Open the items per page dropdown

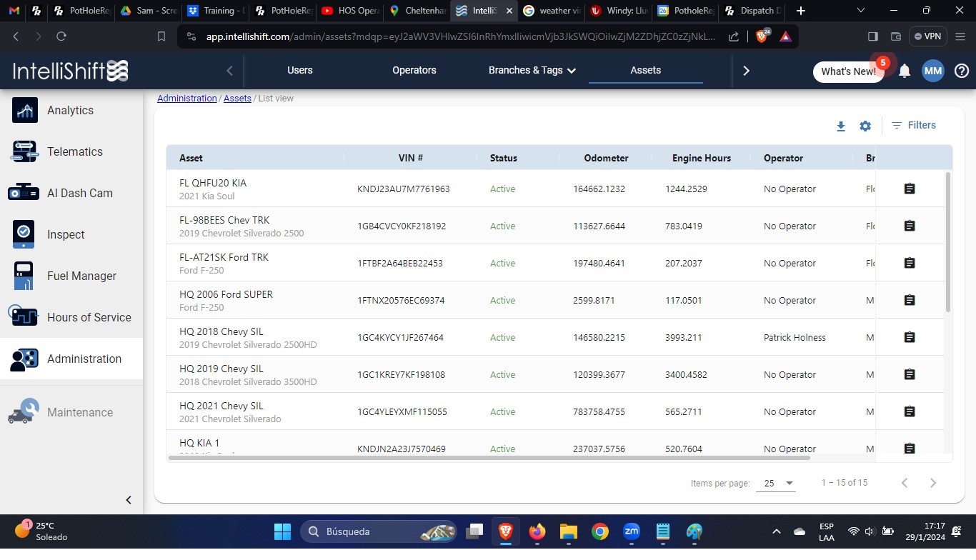(x=778, y=483)
